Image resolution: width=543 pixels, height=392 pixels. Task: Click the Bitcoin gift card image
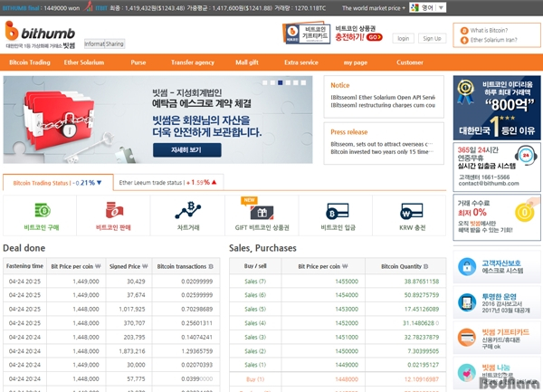click(x=306, y=33)
